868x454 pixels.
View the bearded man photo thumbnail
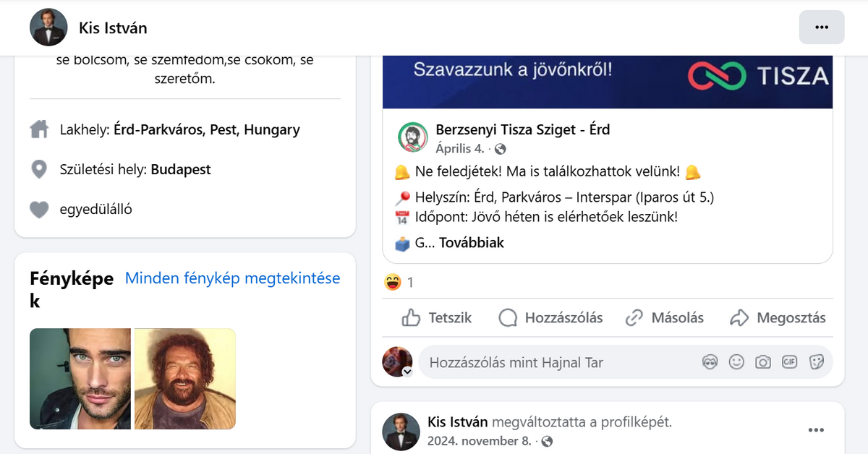[185, 379]
